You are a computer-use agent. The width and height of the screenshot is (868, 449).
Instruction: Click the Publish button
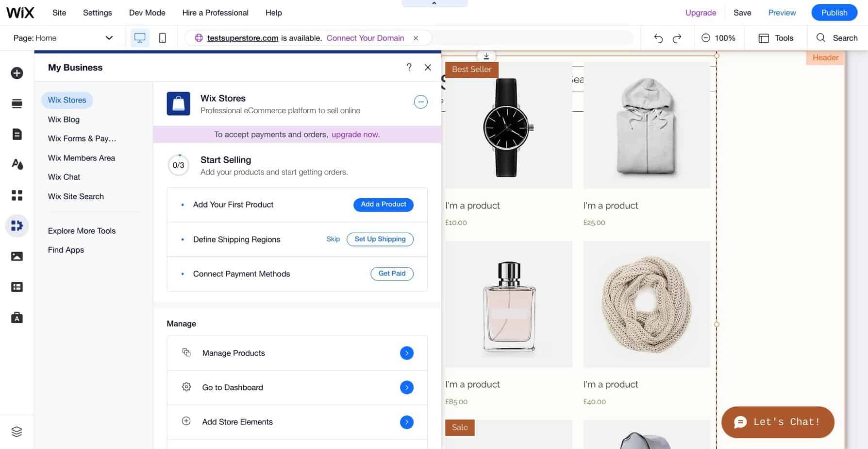point(834,13)
